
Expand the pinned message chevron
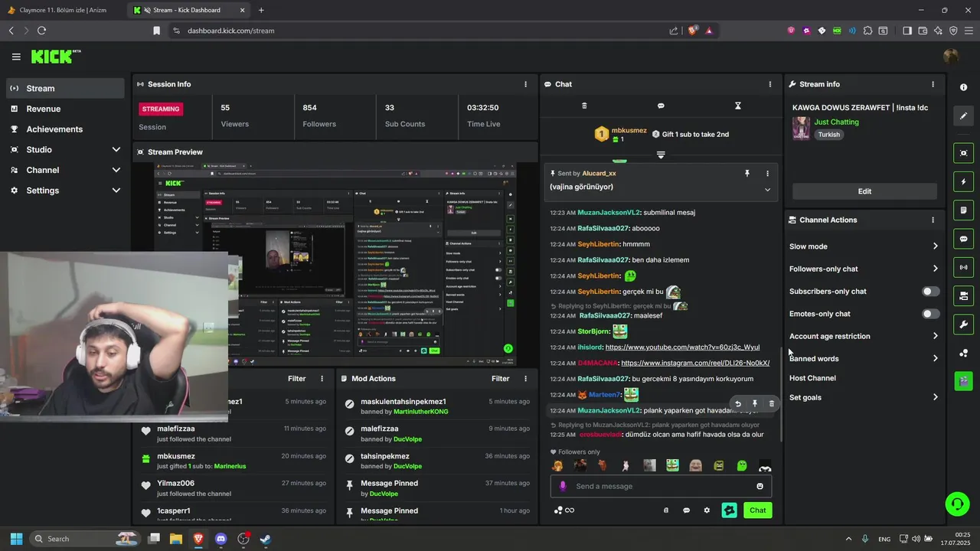click(767, 189)
